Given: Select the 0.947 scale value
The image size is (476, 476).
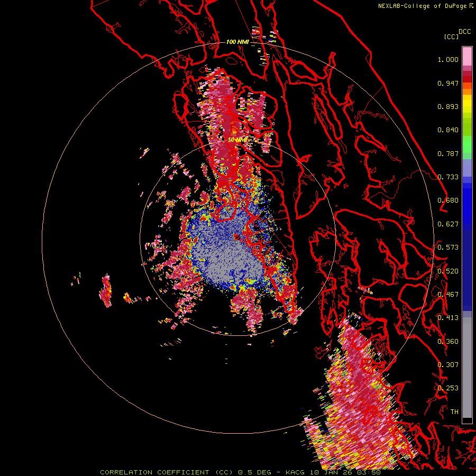Looking at the screenshot, I should 448,83.
